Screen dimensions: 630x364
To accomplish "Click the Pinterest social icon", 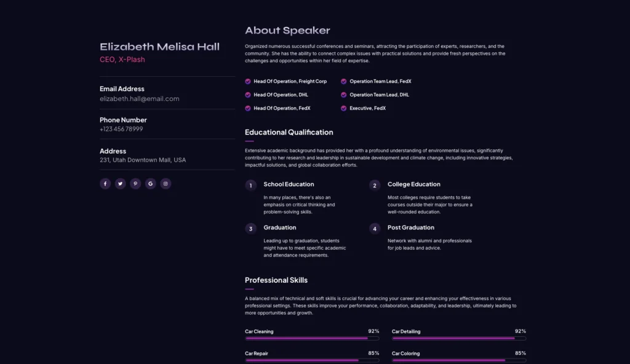I will (x=135, y=183).
